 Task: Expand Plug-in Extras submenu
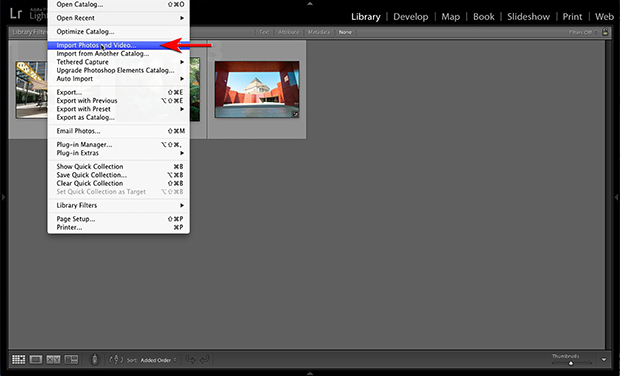(119, 153)
